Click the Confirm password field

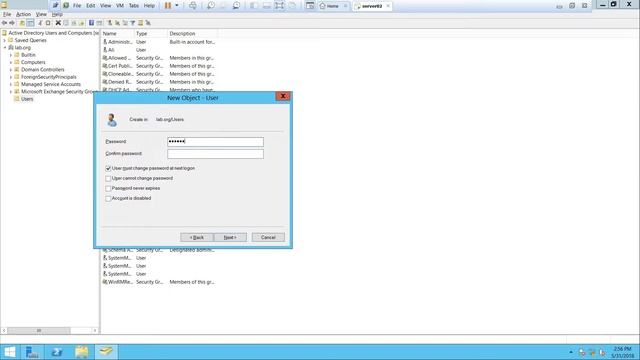pos(216,154)
